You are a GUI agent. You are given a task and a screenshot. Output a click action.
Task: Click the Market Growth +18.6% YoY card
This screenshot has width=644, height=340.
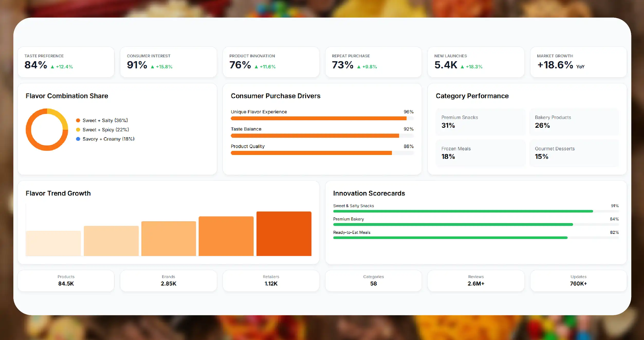578,62
